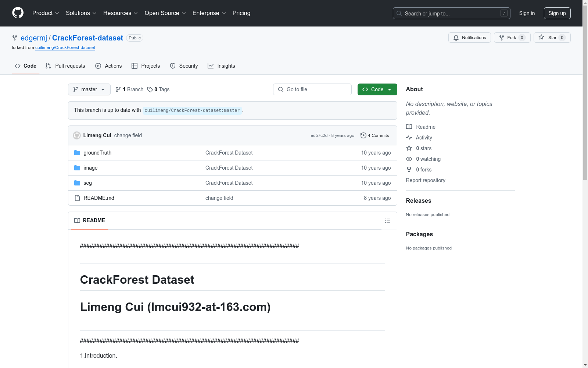The height and width of the screenshot is (368, 588).
Task: Open the groundTruth folder
Action: [x=97, y=153]
